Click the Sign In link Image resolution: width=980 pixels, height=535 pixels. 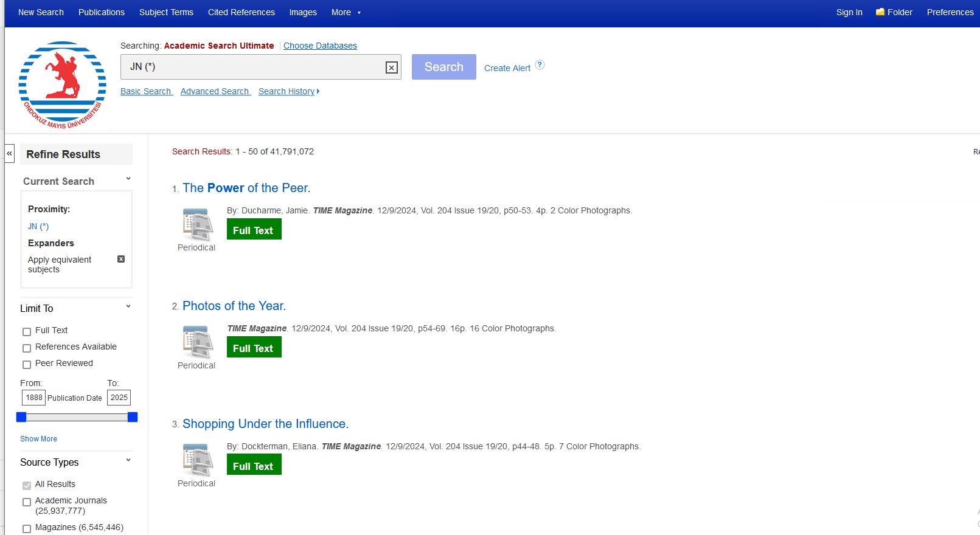(x=849, y=12)
